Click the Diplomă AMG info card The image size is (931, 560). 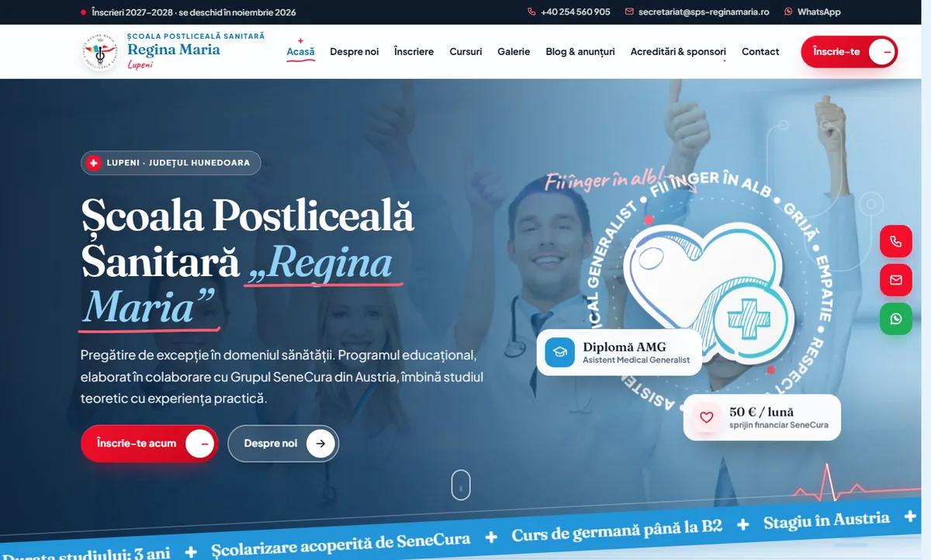point(619,352)
